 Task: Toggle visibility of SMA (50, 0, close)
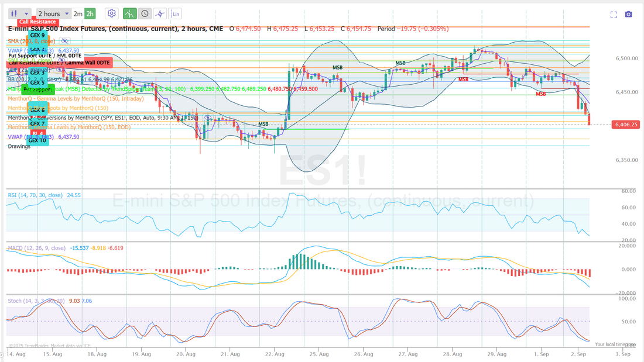tap(61, 60)
